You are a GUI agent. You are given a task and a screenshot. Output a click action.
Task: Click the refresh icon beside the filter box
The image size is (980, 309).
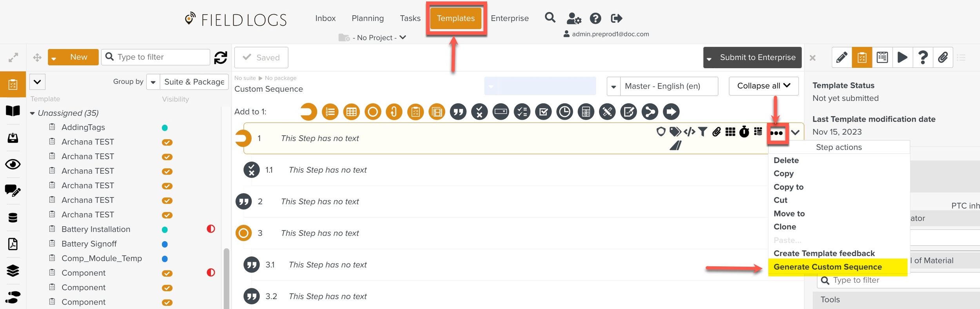pyautogui.click(x=221, y=57)
